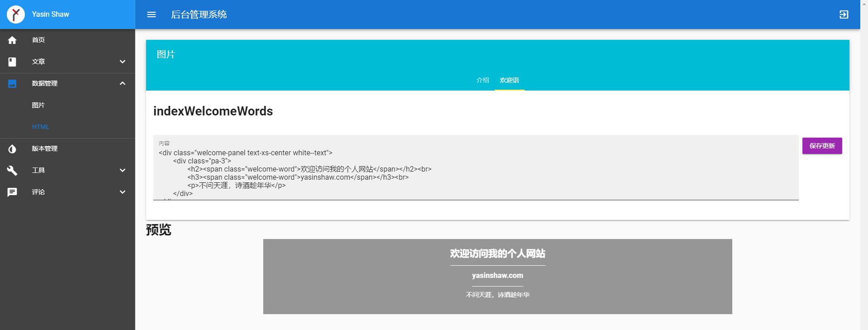The image size is (868, 330).
Task: Click preview text 不问天涯，诗酒趁年华
Action: pyautogui.click(x=498, y=295)
